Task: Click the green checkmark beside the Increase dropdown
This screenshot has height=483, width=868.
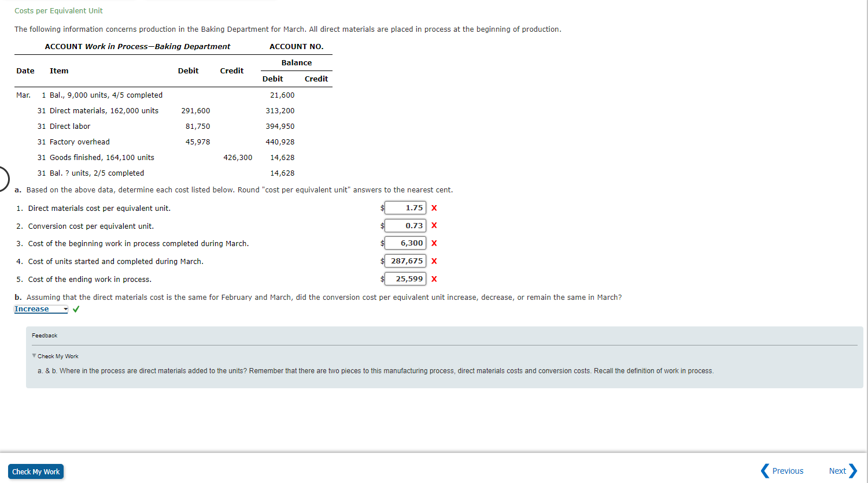Action: coord(75,309)
